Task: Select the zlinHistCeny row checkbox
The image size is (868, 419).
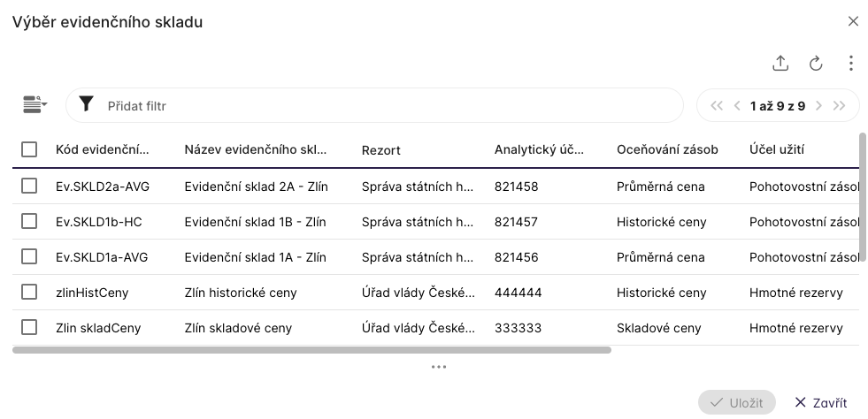Action: coord(29,292)
